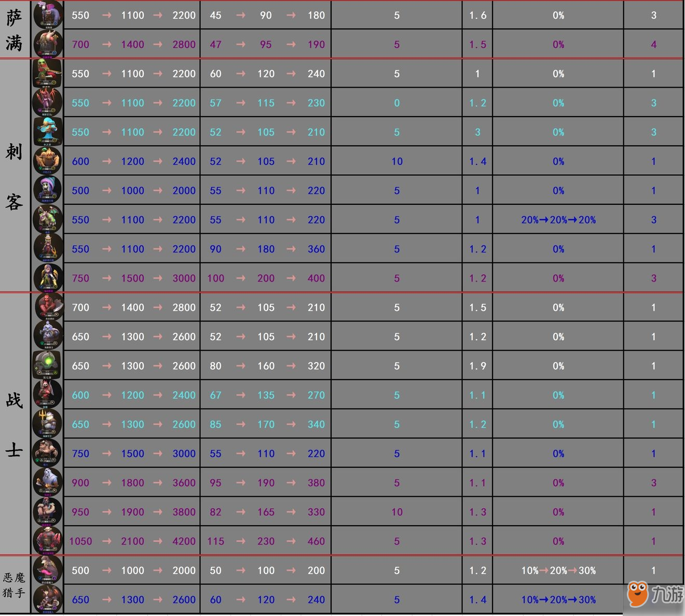Click the cyan health cell 600→1200→2400
This screenshot has width=685, height=616.
coord(133,395)
